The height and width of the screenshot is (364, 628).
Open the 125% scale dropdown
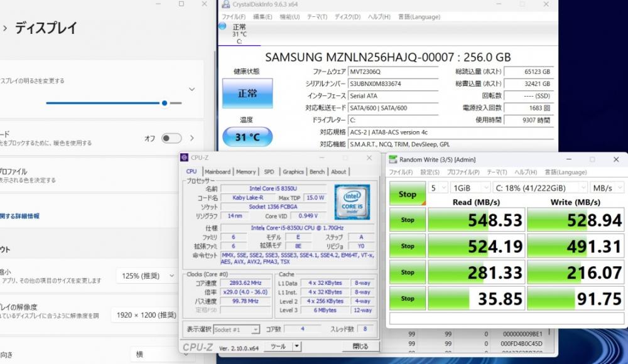tap(148, 276)
